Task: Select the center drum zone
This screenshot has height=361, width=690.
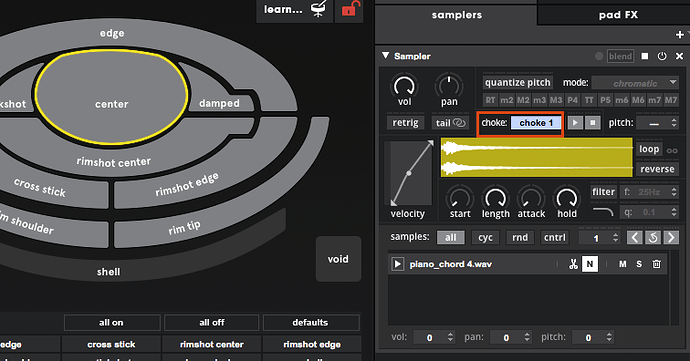Action: click(112, 98)
